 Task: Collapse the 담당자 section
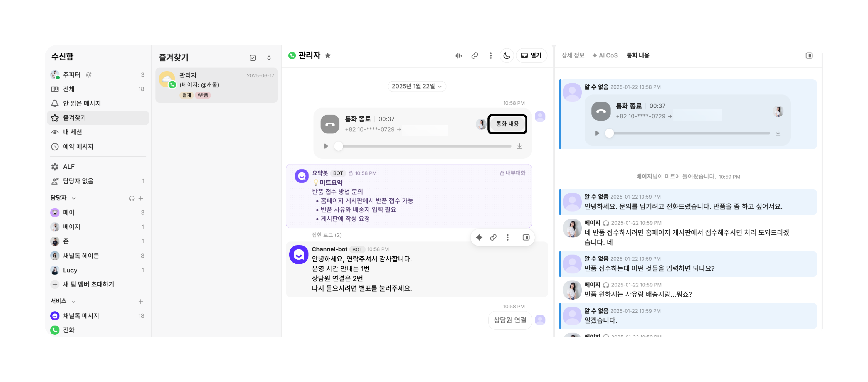(74, 198)
